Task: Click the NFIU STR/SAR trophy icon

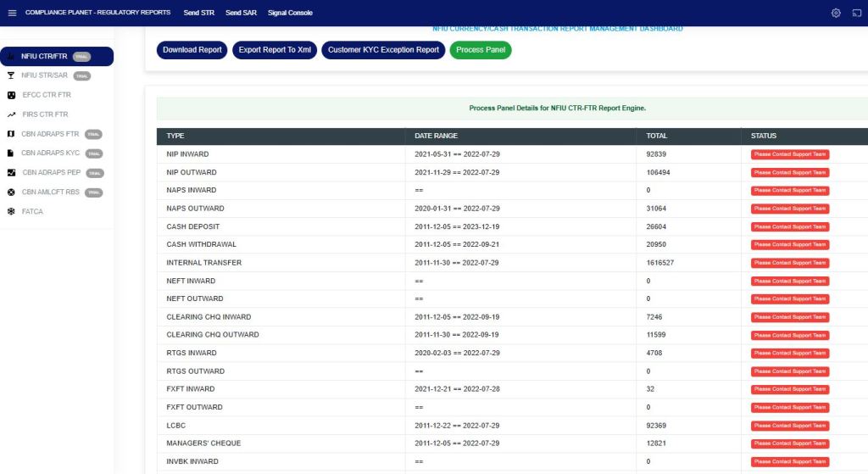Action: coord(11,75)
